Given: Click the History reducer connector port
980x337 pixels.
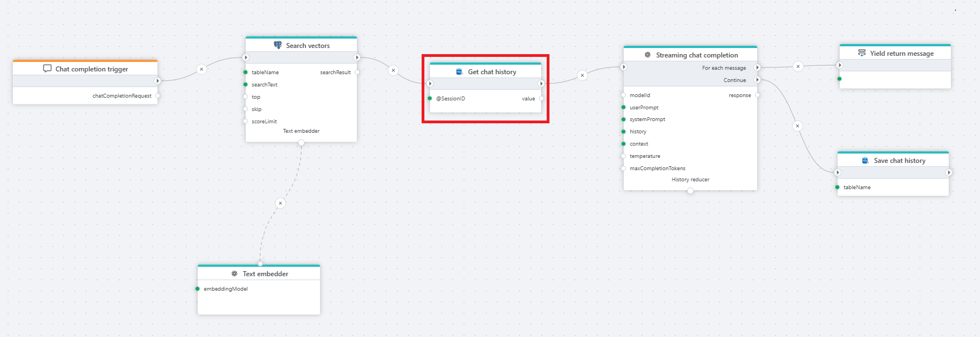Looking at the screenshot, I should (x=691, y=191).
